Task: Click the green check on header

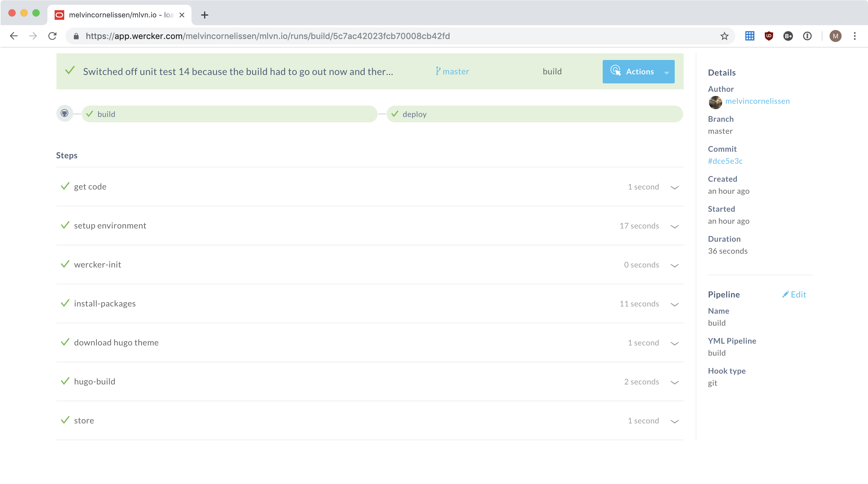Action: tap(70, 70)
